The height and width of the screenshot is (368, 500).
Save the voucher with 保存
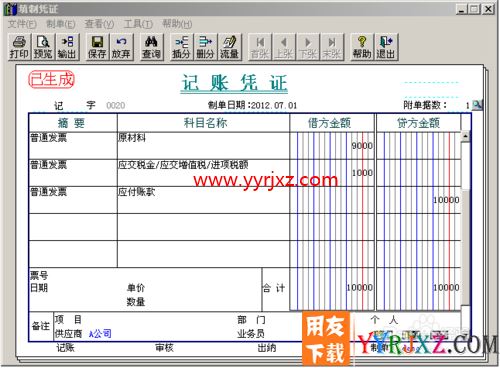coord(97,47)
